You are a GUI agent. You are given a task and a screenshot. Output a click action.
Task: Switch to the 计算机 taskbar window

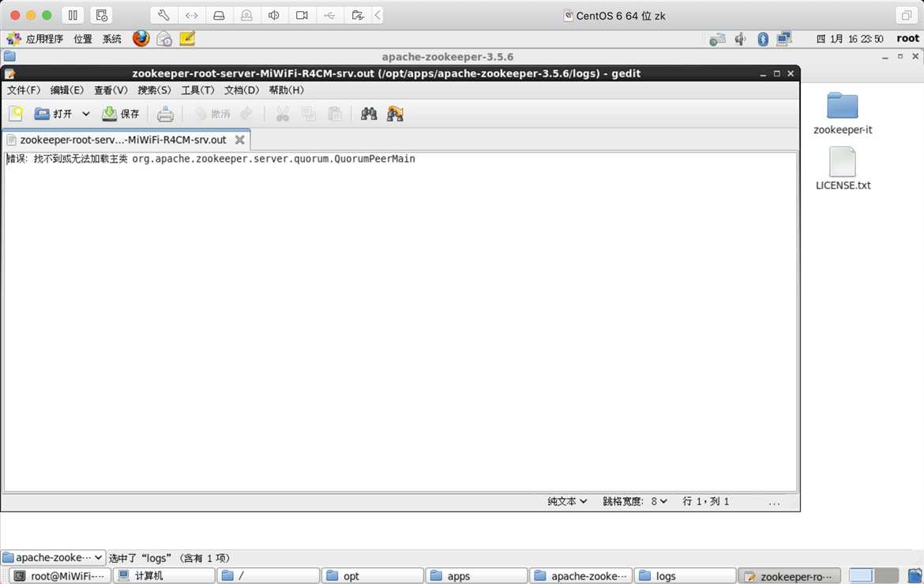tap(164, 576)
